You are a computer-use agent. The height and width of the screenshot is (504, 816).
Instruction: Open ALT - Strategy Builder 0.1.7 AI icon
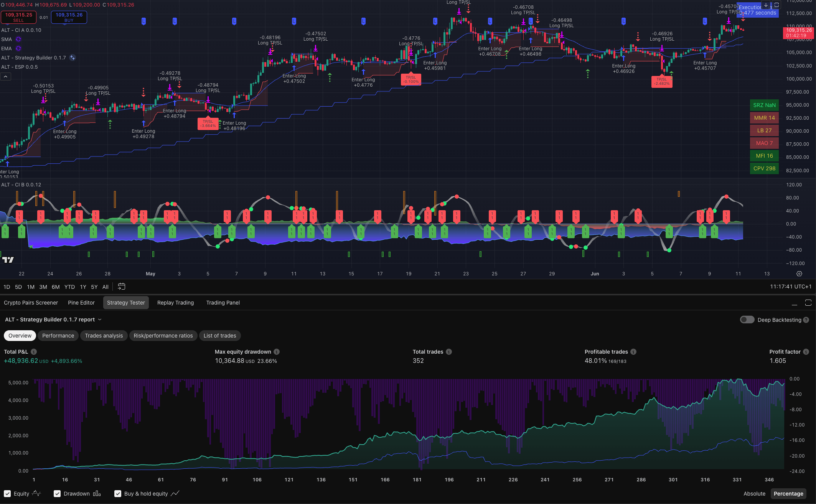click(73, 58)
